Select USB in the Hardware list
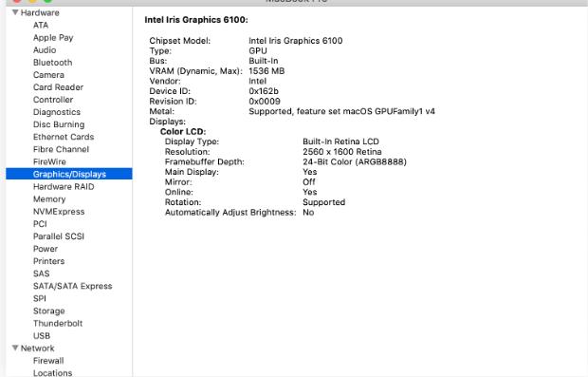Viewport: 588px width, 377px height. click(41, 336)
